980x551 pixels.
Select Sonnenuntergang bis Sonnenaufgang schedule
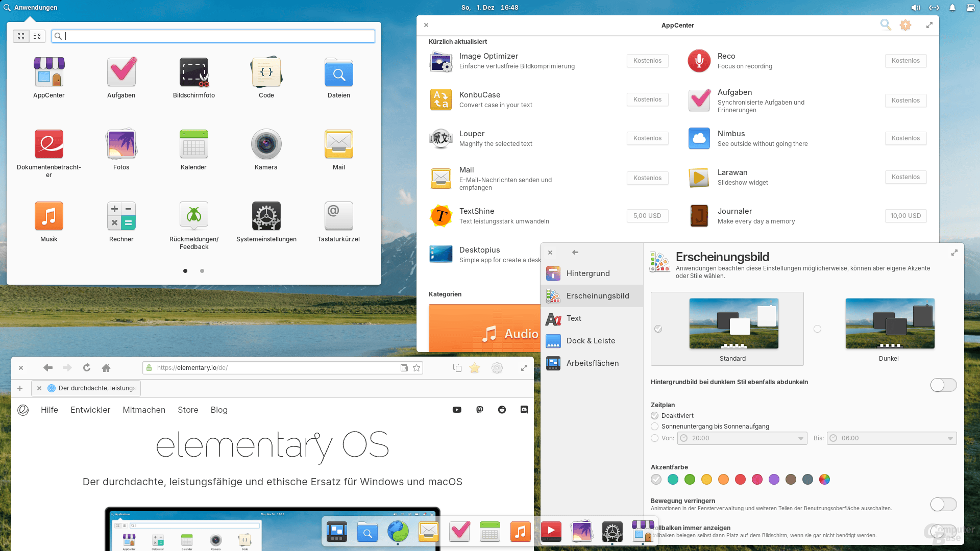(654, 427)
